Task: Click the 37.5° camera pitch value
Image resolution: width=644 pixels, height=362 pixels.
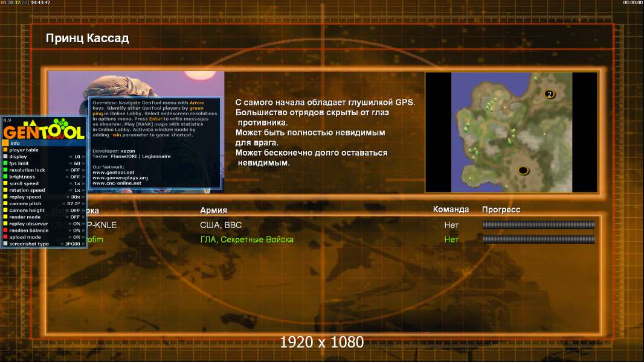Action: (74, 204)
